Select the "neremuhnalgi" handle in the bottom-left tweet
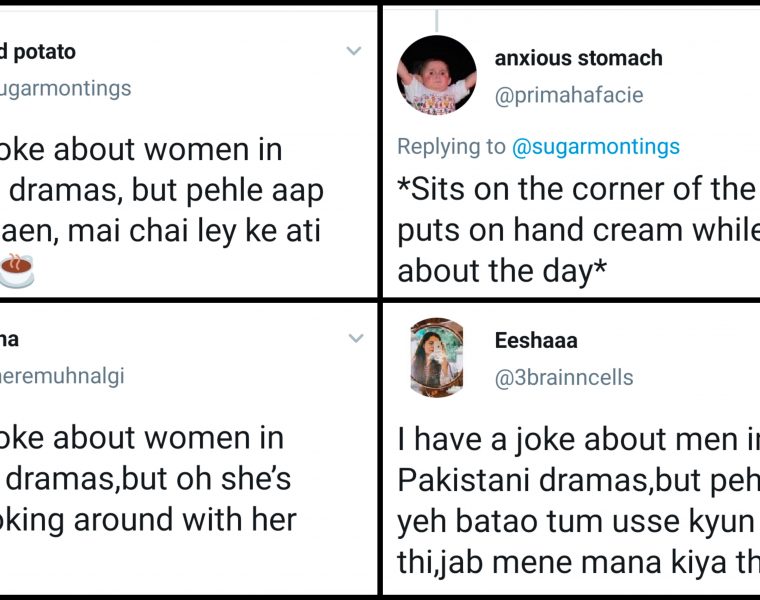760x600 pixels. pos(62,376)
